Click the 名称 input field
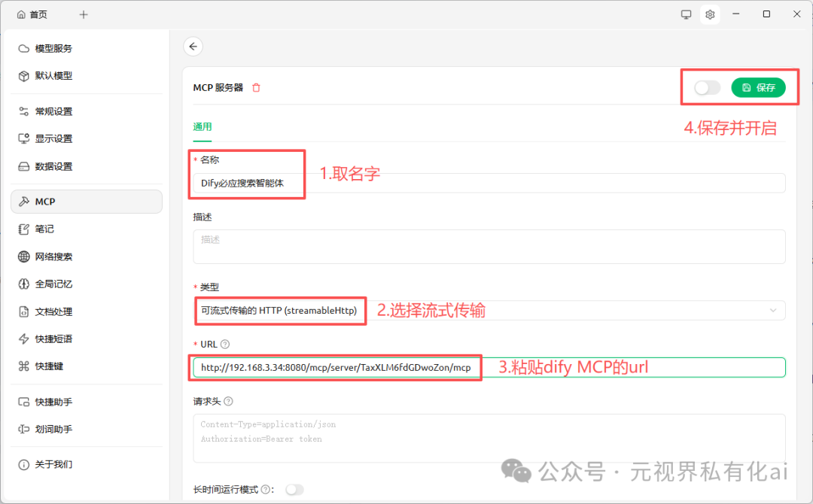 (x=489, y=183)
